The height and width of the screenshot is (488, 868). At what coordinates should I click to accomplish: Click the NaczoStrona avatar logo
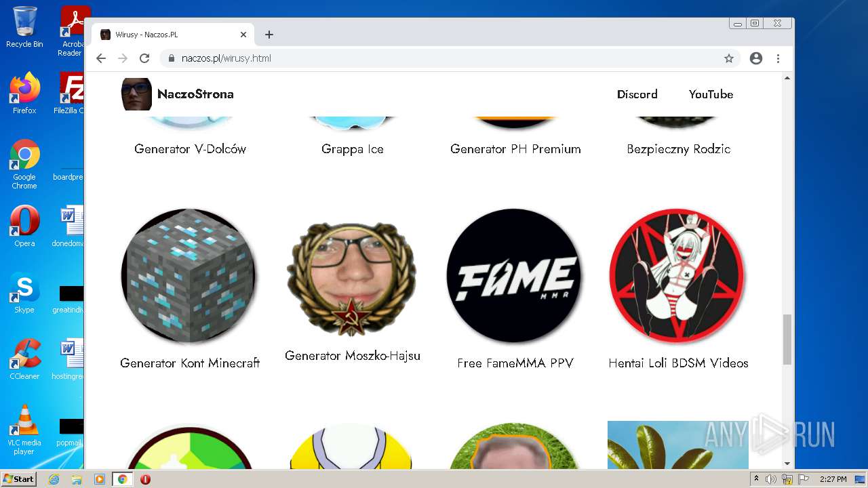pyautogui.click(x=136, y=94)
